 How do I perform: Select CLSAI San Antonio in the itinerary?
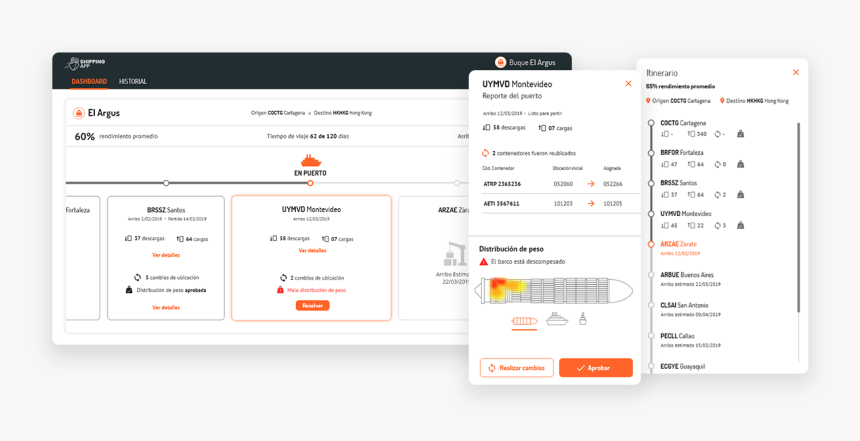(684, 305)
